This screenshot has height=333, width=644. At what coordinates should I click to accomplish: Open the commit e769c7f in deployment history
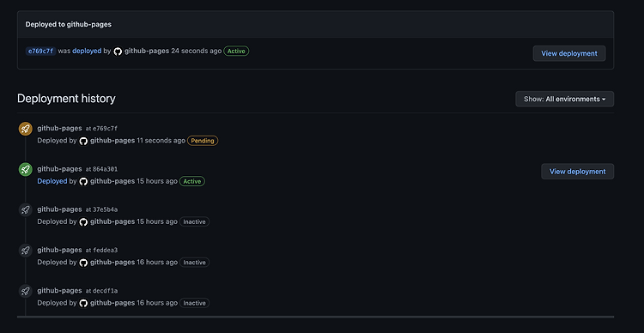pos(105,129)
